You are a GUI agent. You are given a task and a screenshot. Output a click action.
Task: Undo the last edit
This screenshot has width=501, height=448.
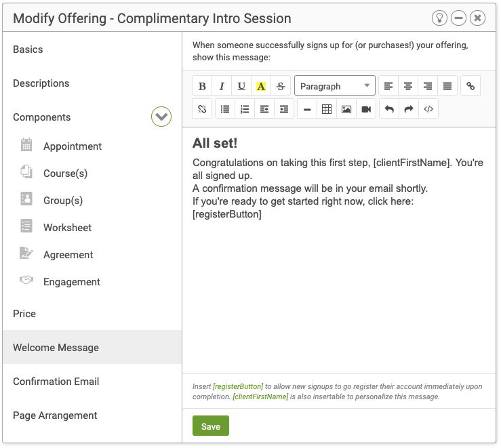(x=389, y=109)
